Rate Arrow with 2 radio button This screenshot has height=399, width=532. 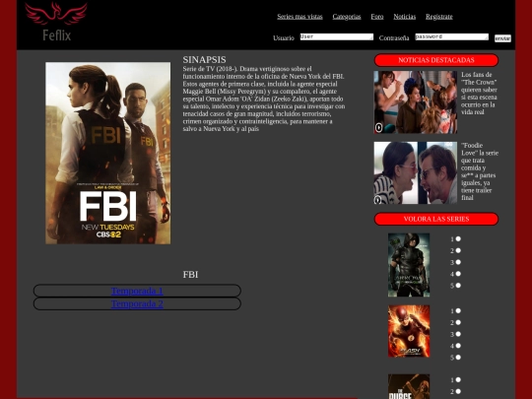pyautogui.click(x=458, y=250)
